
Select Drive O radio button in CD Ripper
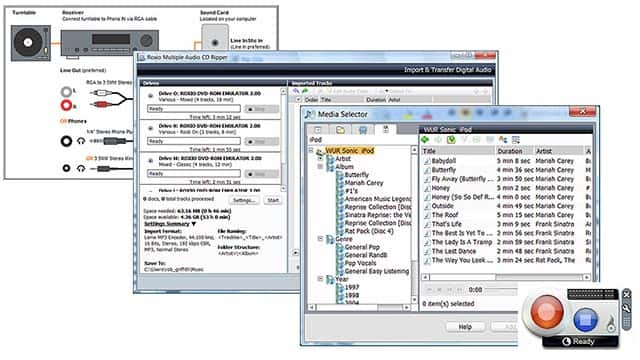150,96
